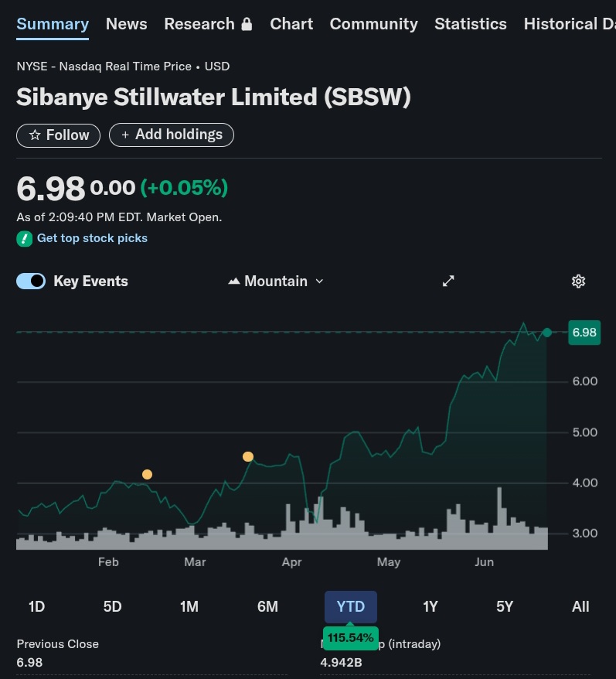
Task: Switch to the News tab
Action: pyautogui.click(x=127, y=24)
